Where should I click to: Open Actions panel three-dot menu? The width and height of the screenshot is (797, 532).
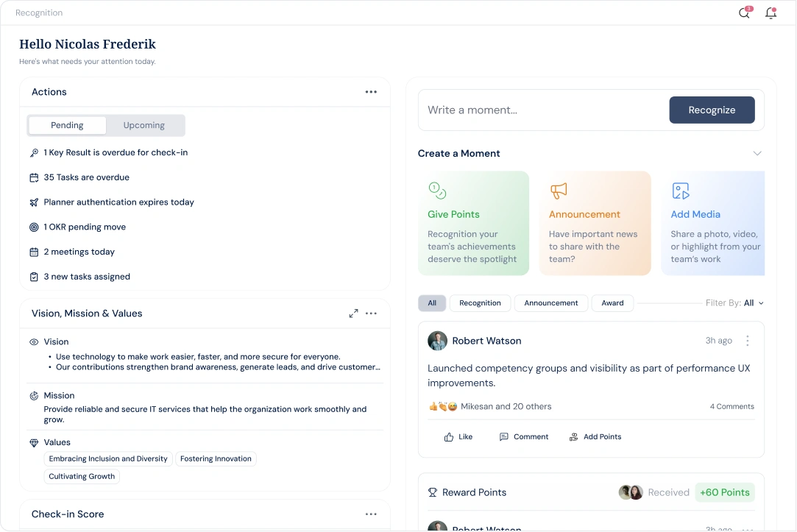(371, 92)
